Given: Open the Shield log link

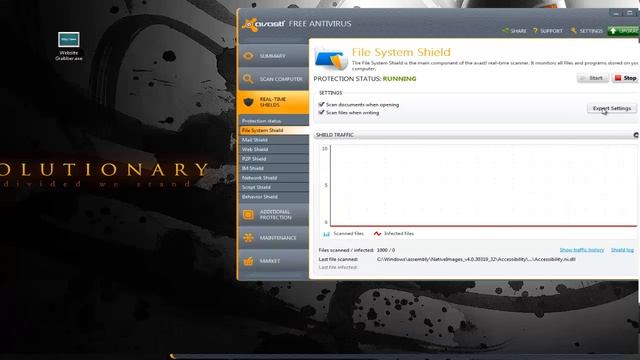Looking at the screenshot, I should 622,250.
